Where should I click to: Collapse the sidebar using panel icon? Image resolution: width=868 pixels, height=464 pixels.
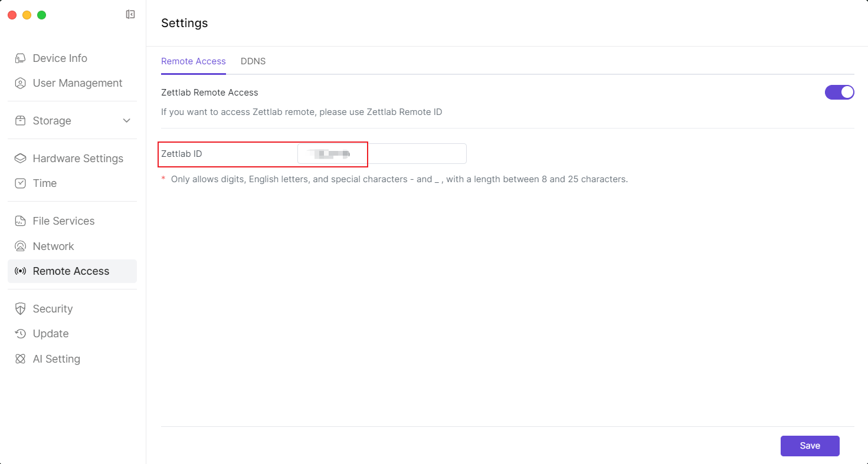tap(130, 15)
